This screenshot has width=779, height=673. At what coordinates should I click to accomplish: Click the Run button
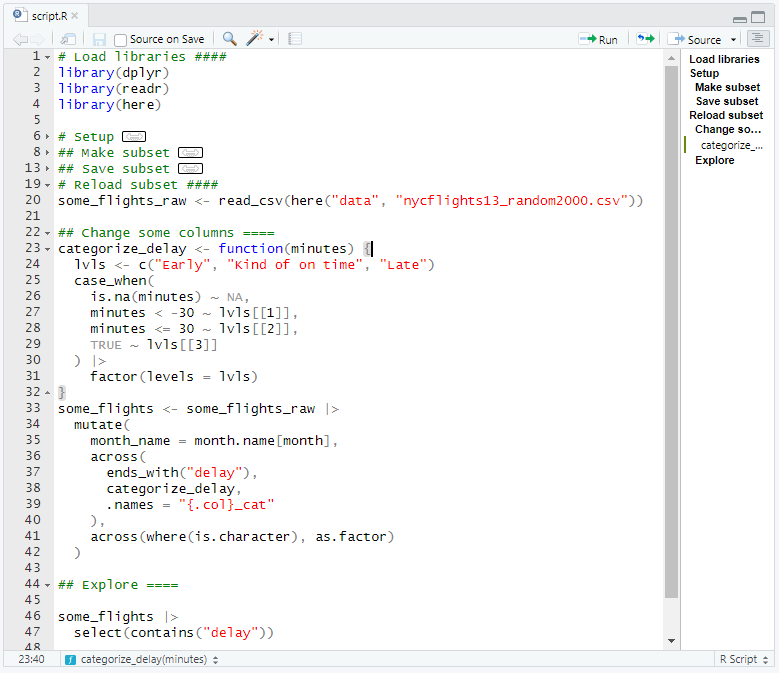coord(599,39)
